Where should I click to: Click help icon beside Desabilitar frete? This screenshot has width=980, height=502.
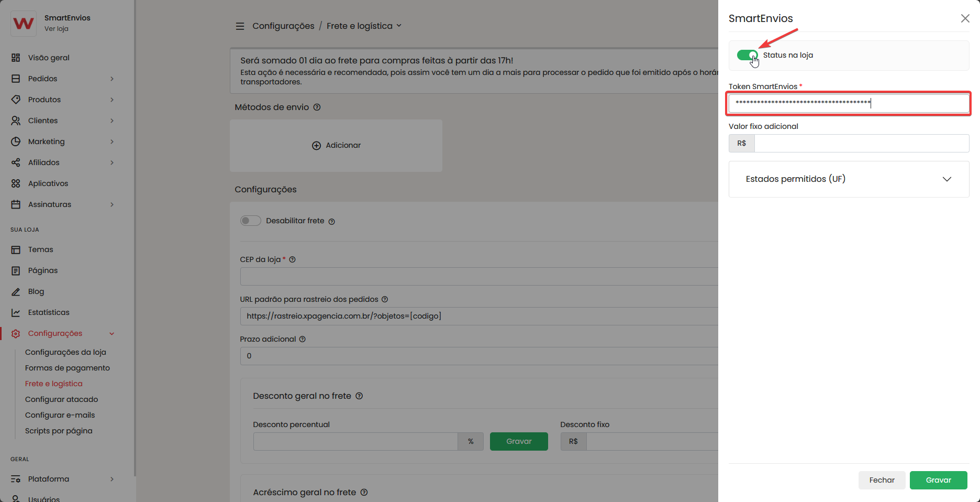coord(331,222)
